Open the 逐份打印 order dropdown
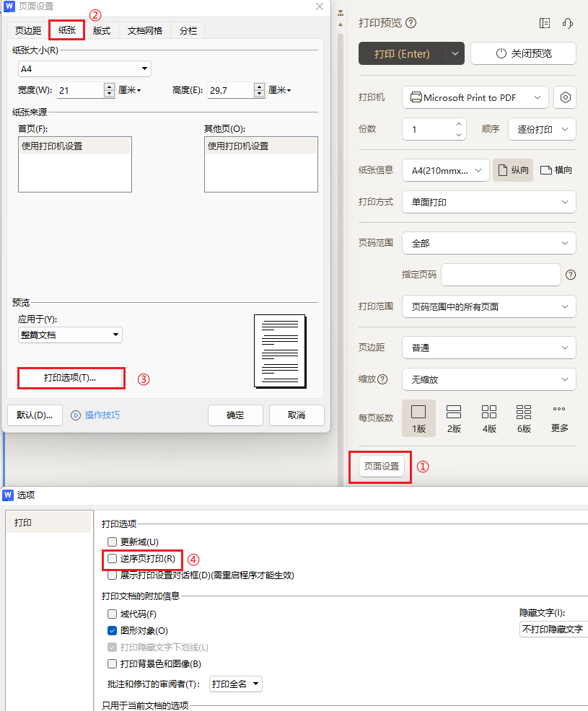Screen dimensions: 588x711 point(542,129)
